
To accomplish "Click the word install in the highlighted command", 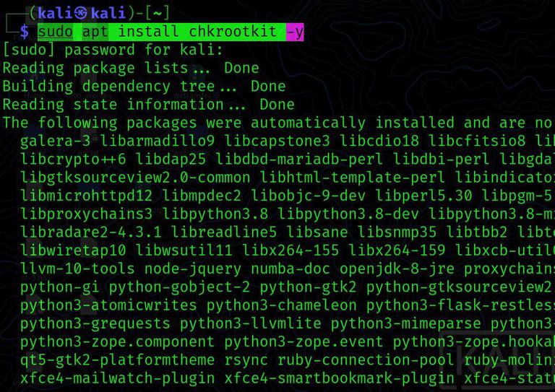I will click(x=148, y=32).
